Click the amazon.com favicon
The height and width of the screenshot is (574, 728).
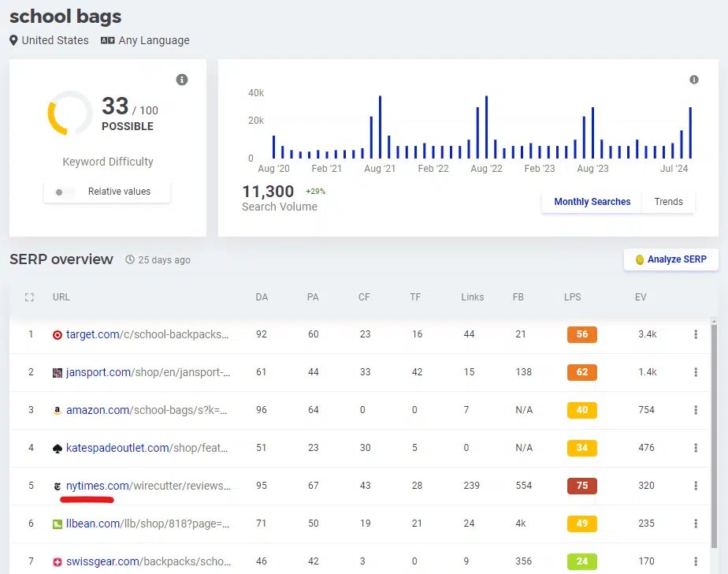click(x=57, y=411)
